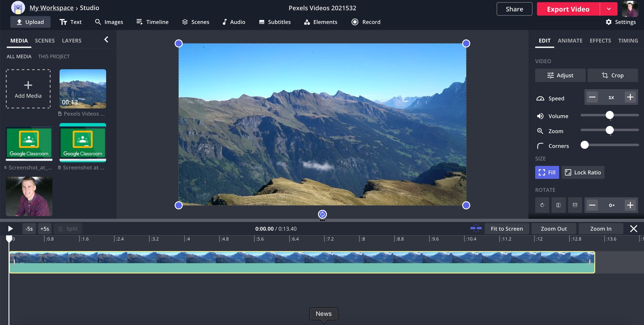Open the Subtitles tool
Screen dimensions: 644x325
coord(275,22)
